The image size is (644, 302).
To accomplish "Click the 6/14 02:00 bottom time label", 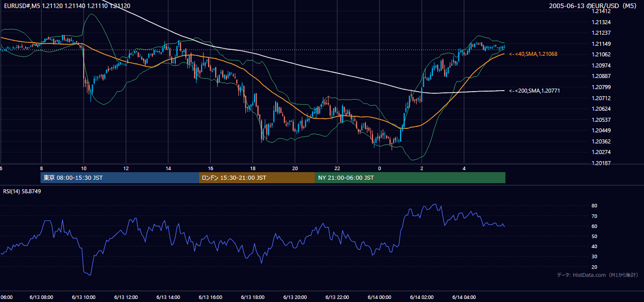I will [x=422, y=297].
